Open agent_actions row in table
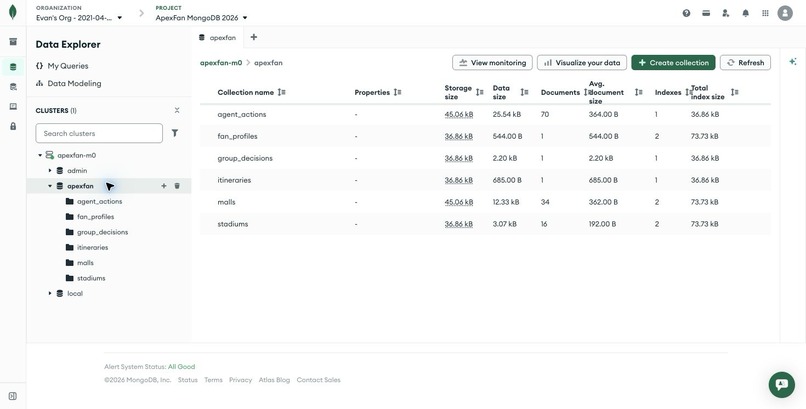The width and height of the screenshot is (806, 409). (485, 115)
